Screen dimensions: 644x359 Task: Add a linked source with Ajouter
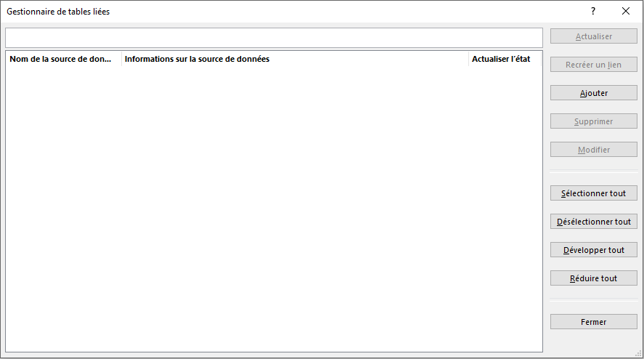[x=593, y=93]
